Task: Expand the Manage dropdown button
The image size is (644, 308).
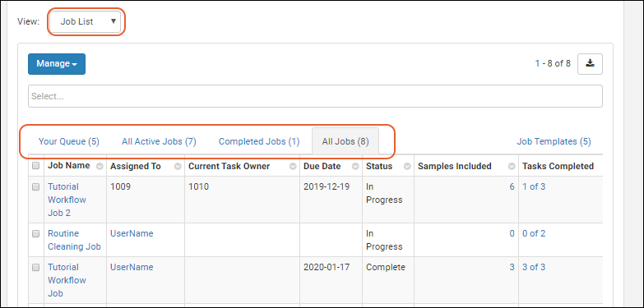Action: coord(57,63)
